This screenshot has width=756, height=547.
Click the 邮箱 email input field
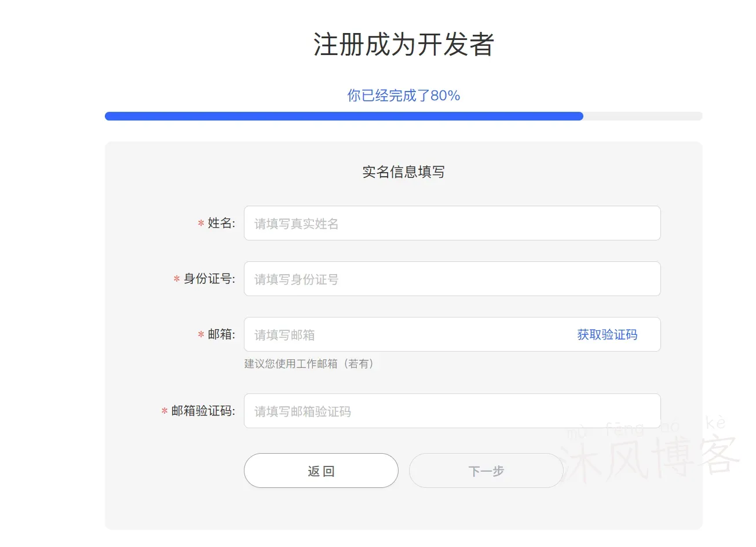(406, 334)
